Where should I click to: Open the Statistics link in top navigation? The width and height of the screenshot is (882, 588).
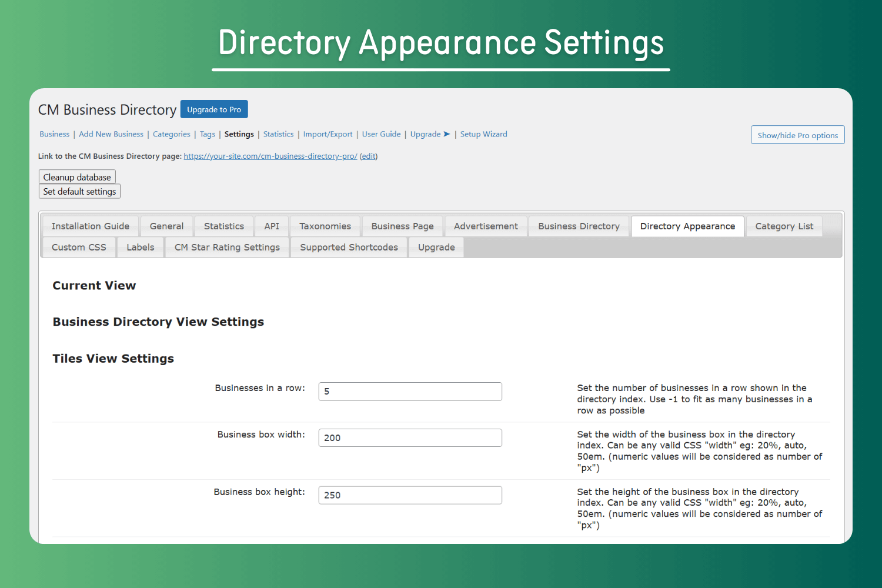point(279,134)
